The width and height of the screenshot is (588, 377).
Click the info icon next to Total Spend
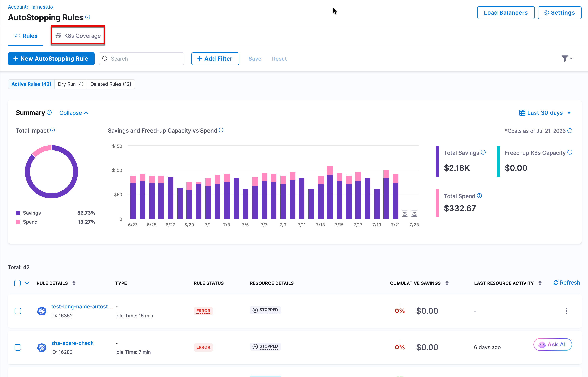point(479,196)
